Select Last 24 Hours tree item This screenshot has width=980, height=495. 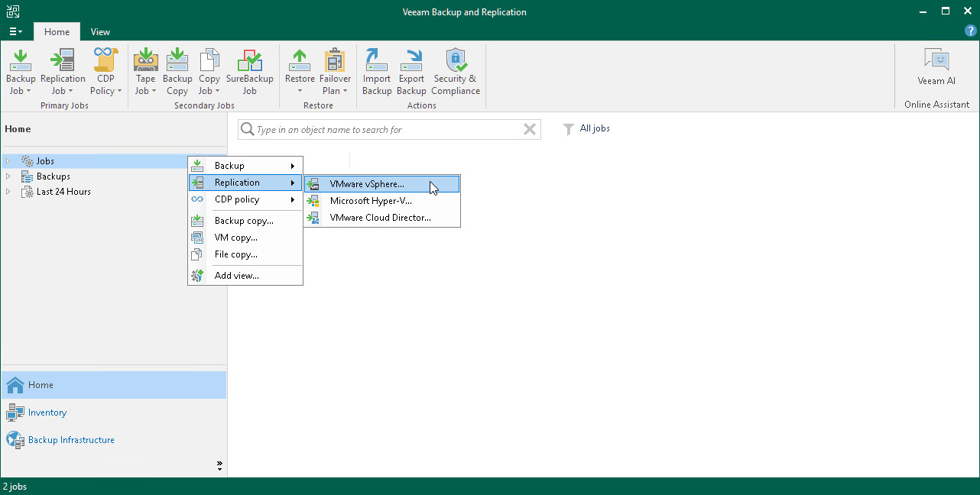point(63,192)
